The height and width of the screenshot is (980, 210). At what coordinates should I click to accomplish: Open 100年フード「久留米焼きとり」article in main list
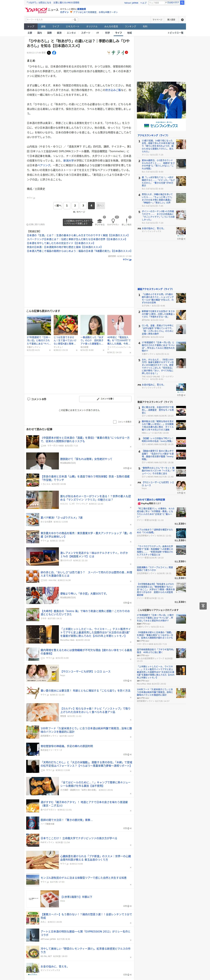pyautogui.click(x=86, y=730)
